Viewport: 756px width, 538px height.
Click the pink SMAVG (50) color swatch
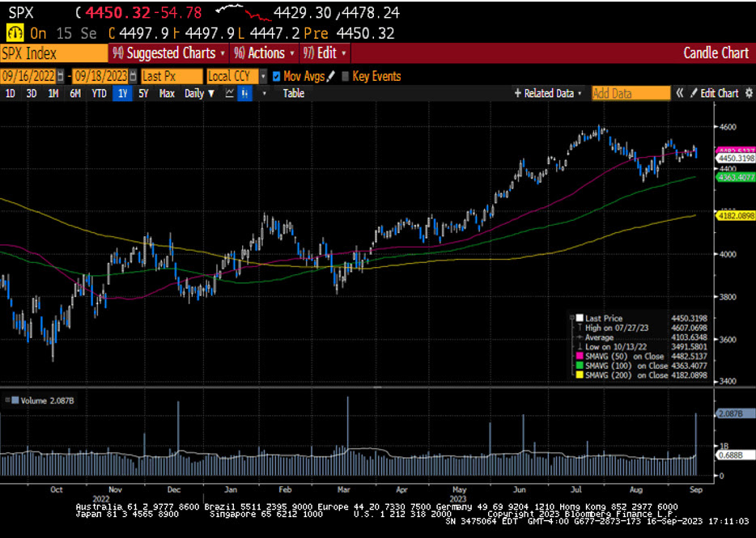(579, 357)
